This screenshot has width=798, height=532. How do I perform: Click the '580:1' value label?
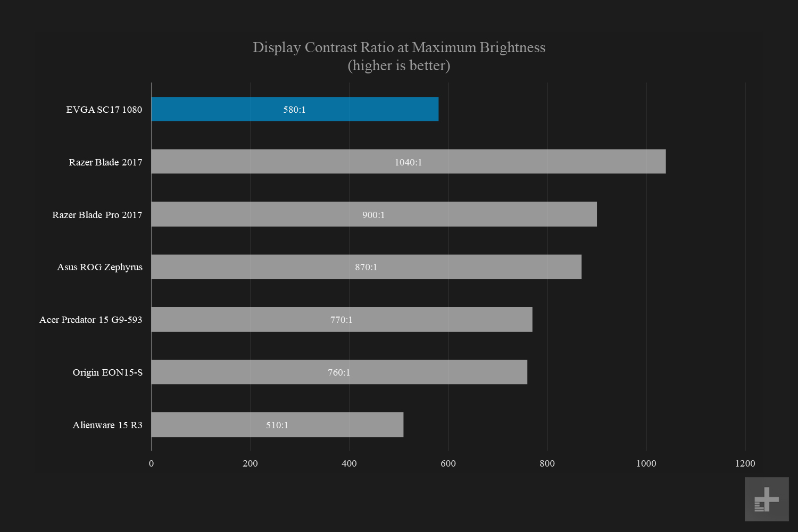[x=294, y=110]
